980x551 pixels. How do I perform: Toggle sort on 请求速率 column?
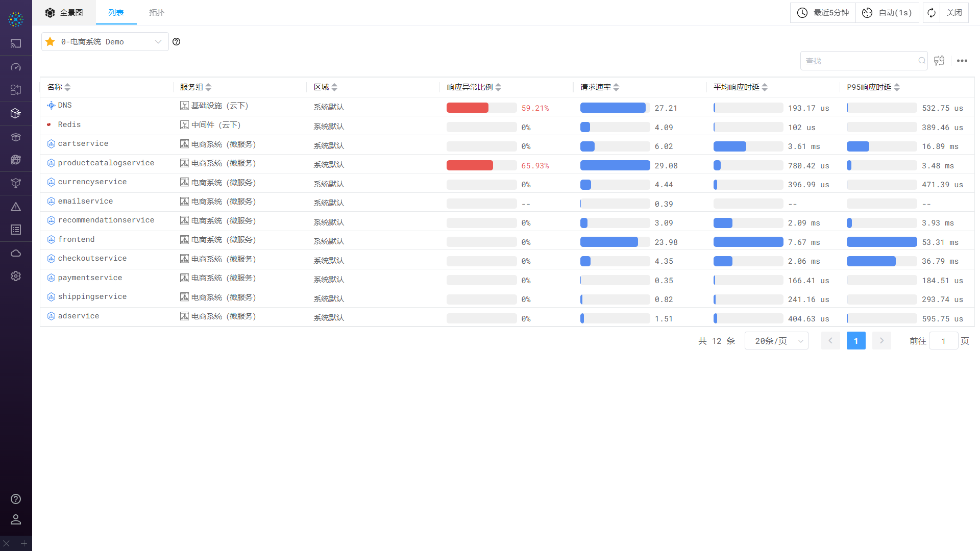[x=616, y=87]
